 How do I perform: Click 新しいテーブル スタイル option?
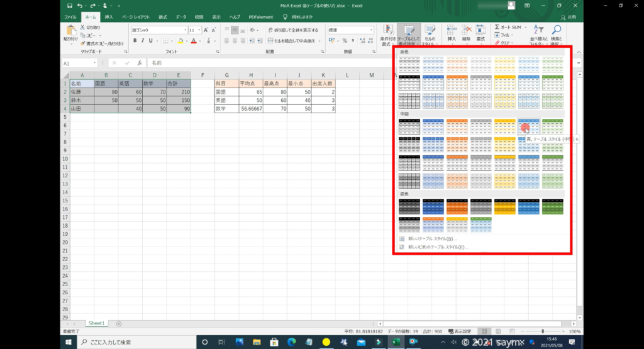point(434,239)
